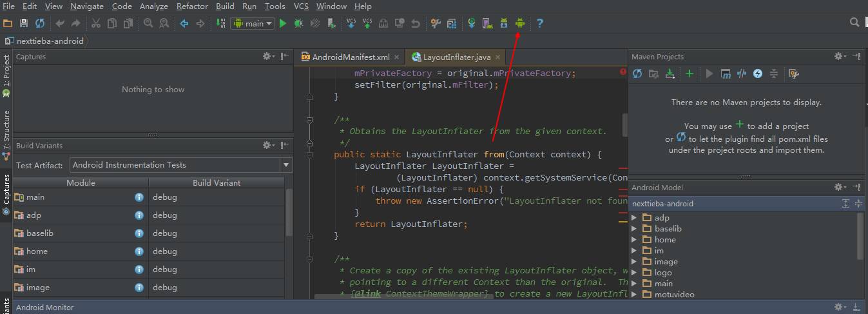Image resolution: width=868 pixels, height=314 pixels.
Task: Close the LayoutInflater.java tab
Action: [497, 57]
